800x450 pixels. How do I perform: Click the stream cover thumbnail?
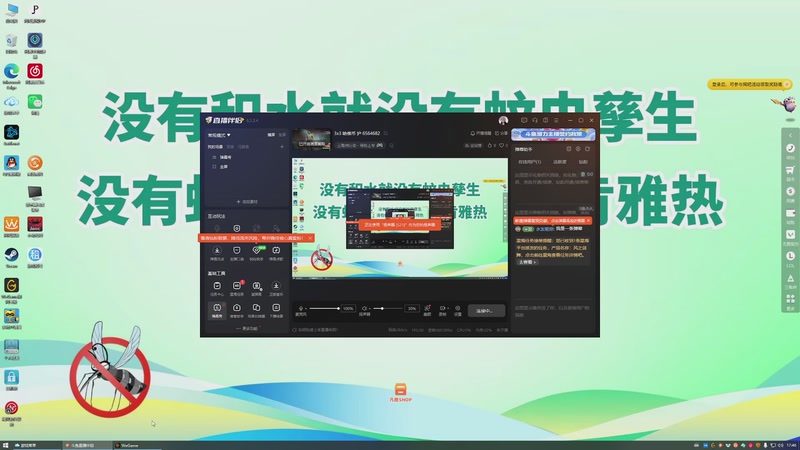(x=312, y=139)
